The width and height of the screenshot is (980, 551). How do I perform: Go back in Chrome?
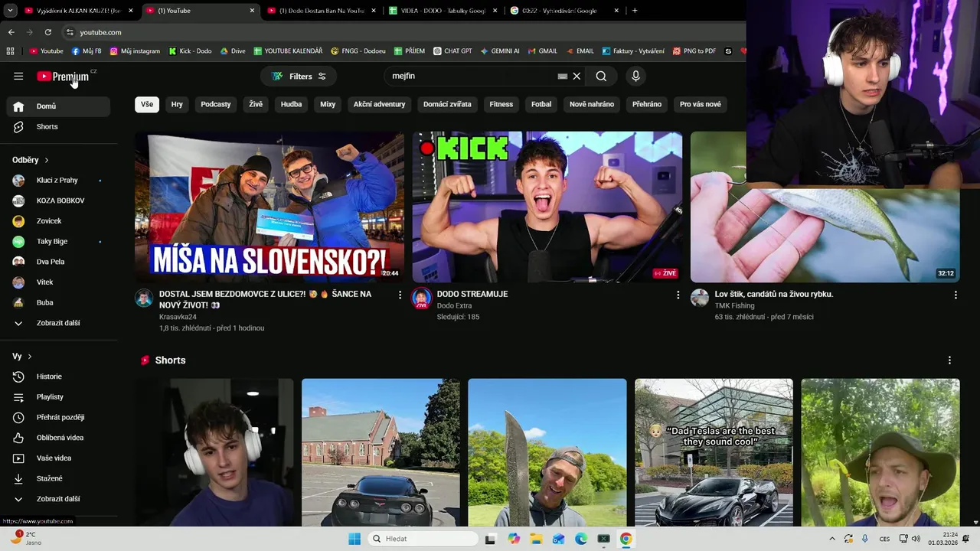point(11,32)
